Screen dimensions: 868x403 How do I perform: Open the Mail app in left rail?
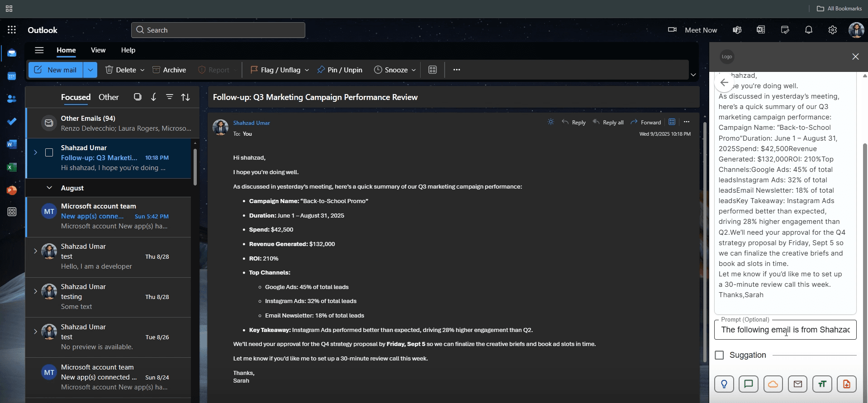pyautogui.click(x=12, y=53)
